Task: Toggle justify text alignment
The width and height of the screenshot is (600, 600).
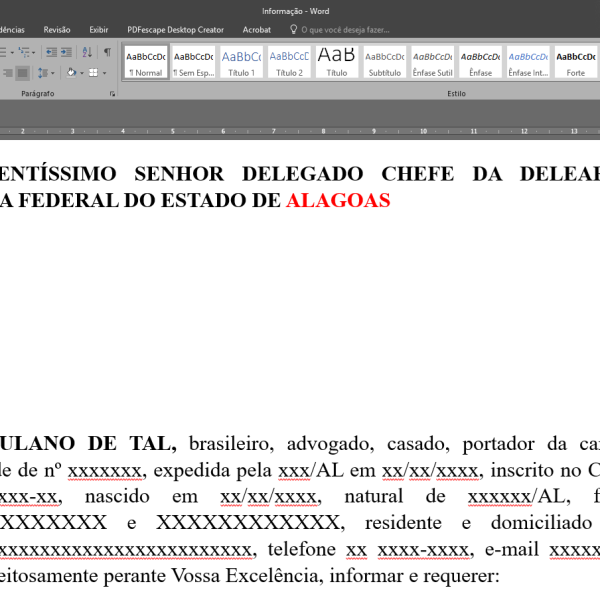Action: [23, 73]
